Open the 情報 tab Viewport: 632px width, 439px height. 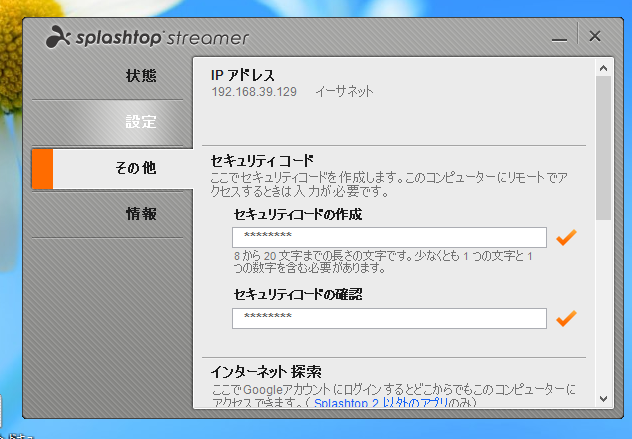[x=107, y=214]
